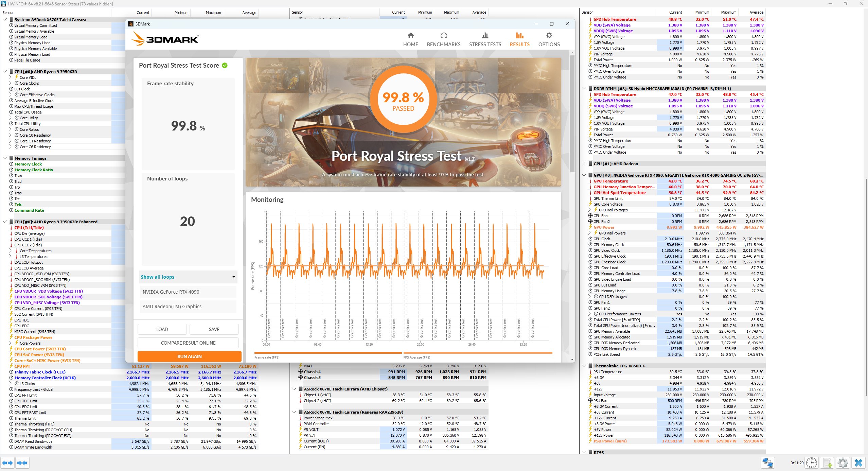Open HWiNFO sensor settings gear
Viewport: 868px width, 471px height.
(x=843, y=463)
